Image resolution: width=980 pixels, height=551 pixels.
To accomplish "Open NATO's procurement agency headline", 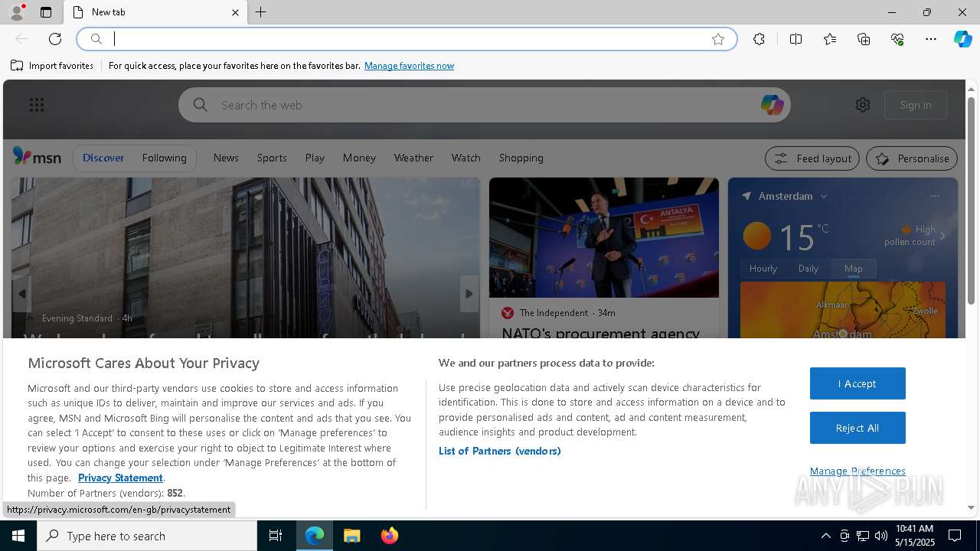I will coord(601,332).
